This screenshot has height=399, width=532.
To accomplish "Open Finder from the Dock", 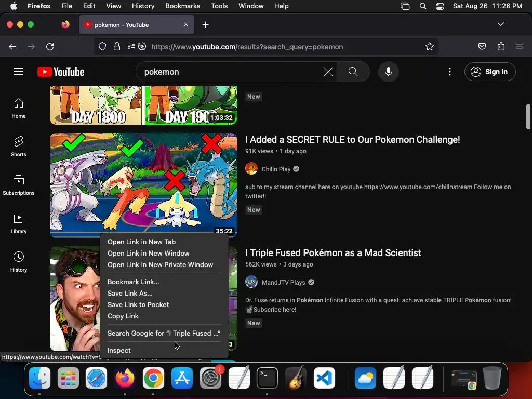I will [39, 378].
